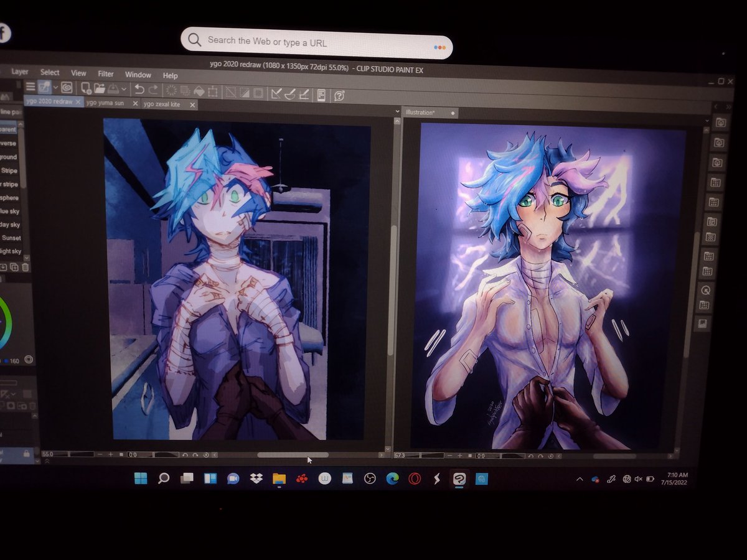Expand the save options dropdown arrow
Screen dimensions: 747x560
coord(124,90)
